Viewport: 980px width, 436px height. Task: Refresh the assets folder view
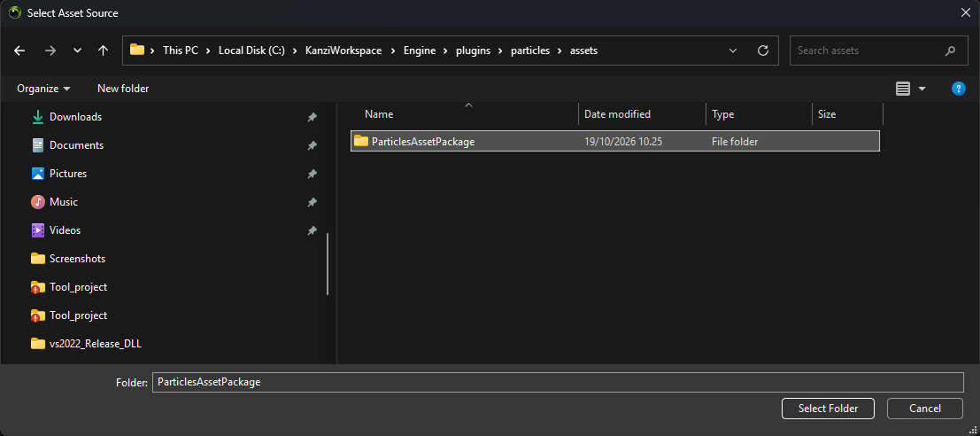[x=762, y=51]
